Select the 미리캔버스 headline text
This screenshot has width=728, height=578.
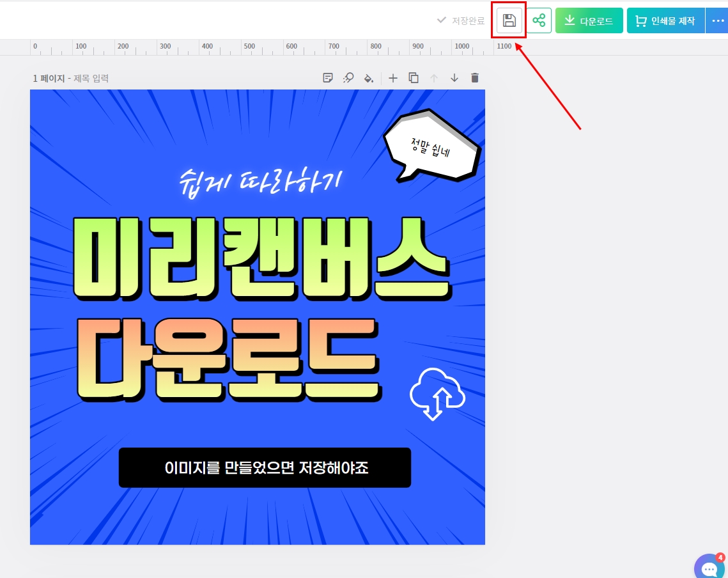click(261, 258)
